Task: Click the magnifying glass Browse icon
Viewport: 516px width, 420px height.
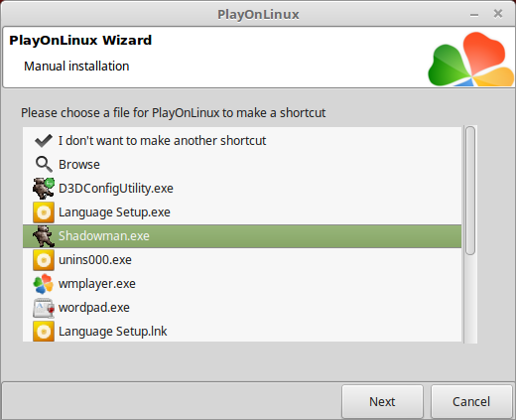Action: point(44,164)
